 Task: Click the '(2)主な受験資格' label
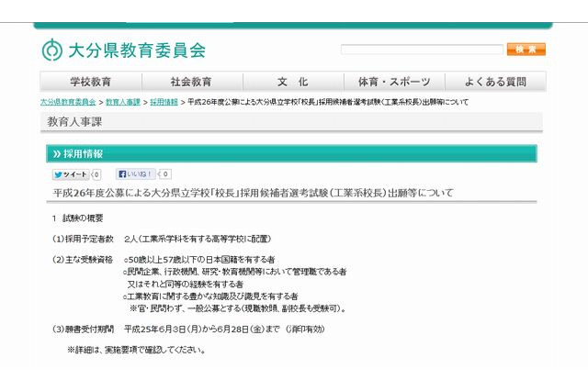[x=83, y=260]
